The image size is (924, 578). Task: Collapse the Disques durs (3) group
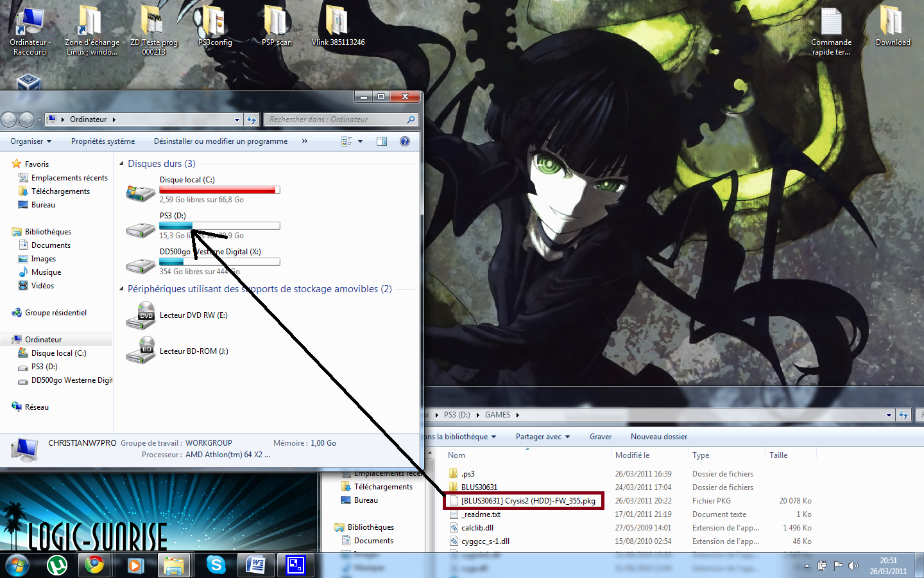click(121, 164)
